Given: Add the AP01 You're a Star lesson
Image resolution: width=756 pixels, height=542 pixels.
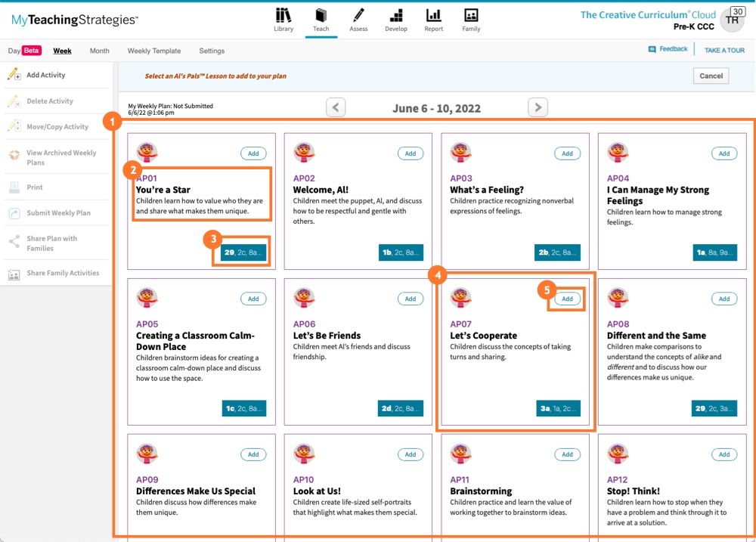Looking at the screenshot, I should tap(253, 153).
